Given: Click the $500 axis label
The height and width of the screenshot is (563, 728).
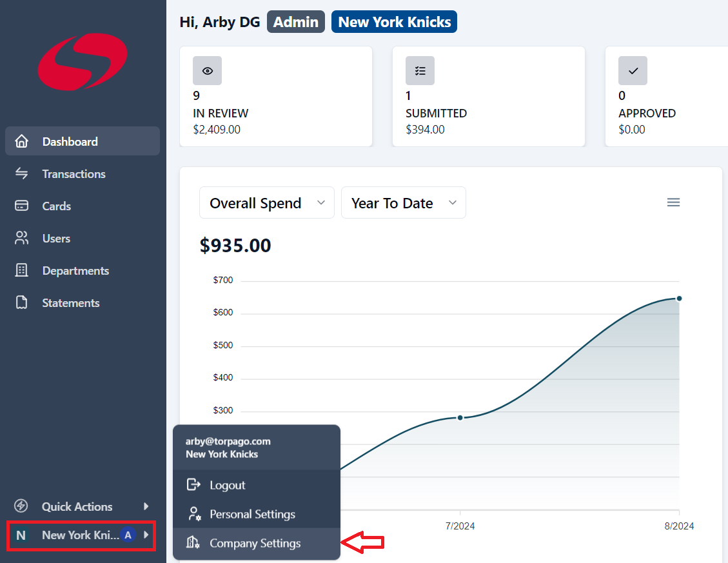Looking at the screenshot, I should [x=223, y=345].
